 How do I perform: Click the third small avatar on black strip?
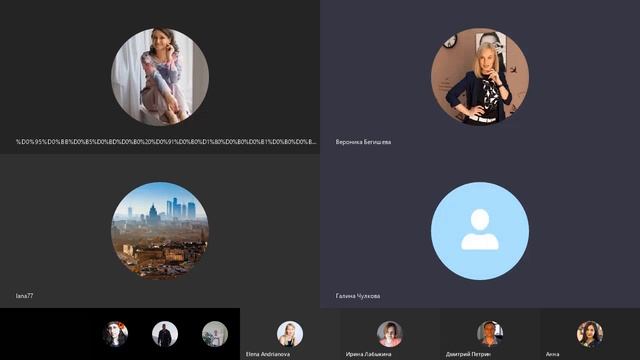pos(215,333)
